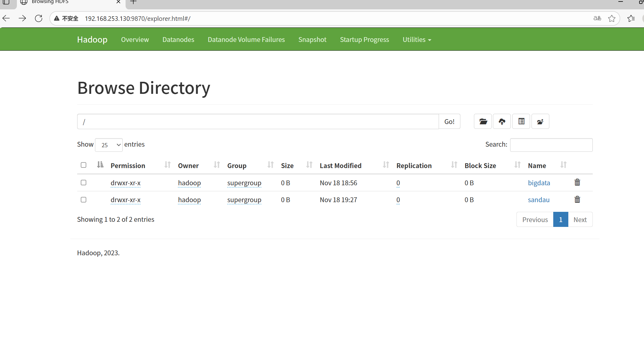Tick the checkbox for bigdata row
The image size is (644, 347).
84,183
